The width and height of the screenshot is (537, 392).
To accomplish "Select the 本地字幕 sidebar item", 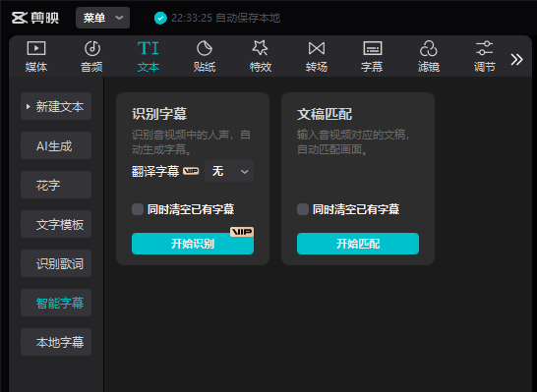I will pos(56,342).
